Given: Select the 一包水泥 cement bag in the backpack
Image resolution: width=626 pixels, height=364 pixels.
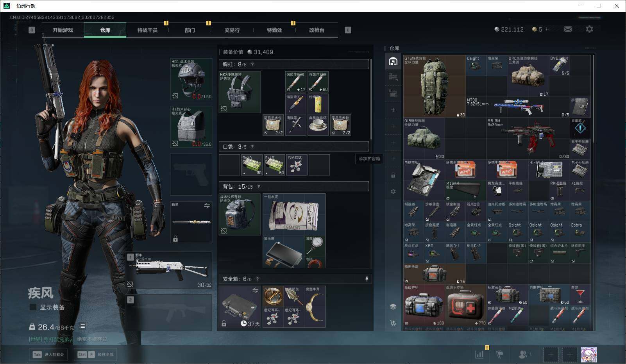Looking at the screenshot, I should (x=294, y=214).
